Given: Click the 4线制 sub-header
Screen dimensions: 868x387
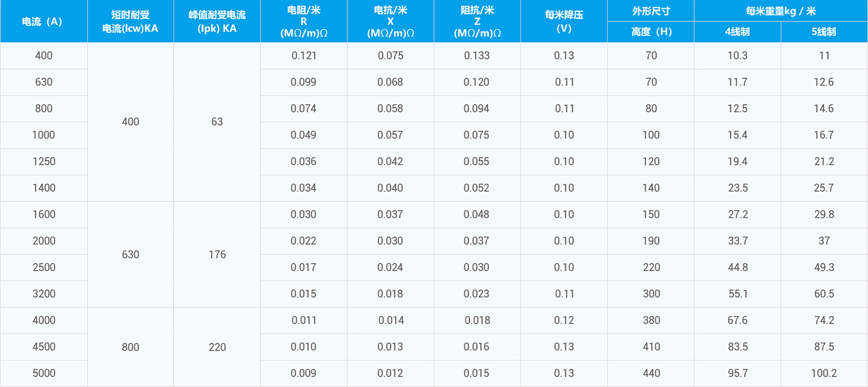Looking at the screenshot, I should coord(737,32).
